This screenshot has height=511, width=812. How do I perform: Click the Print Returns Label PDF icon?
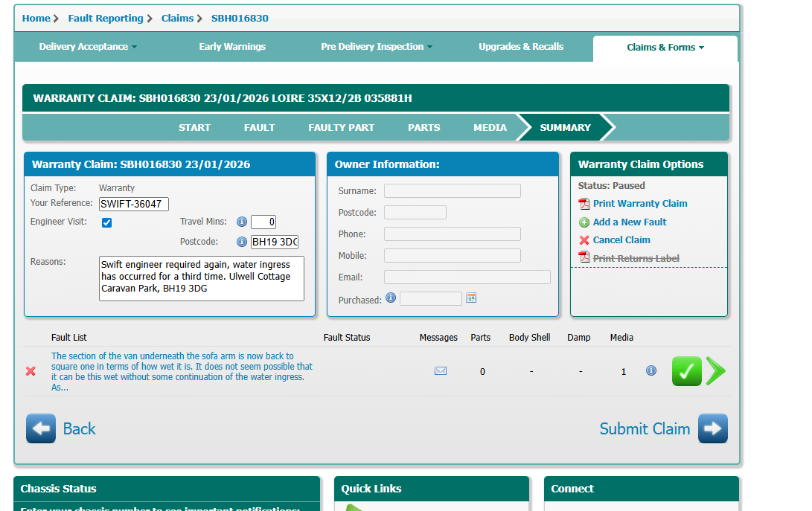(584, 257)
